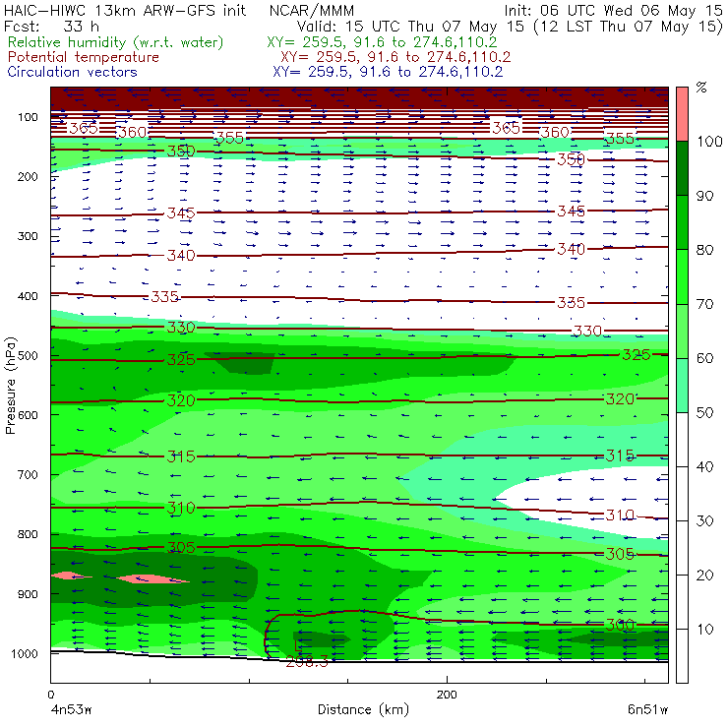
Task: Click the red "Potential temperature" legend label
Action: point(84,58)
